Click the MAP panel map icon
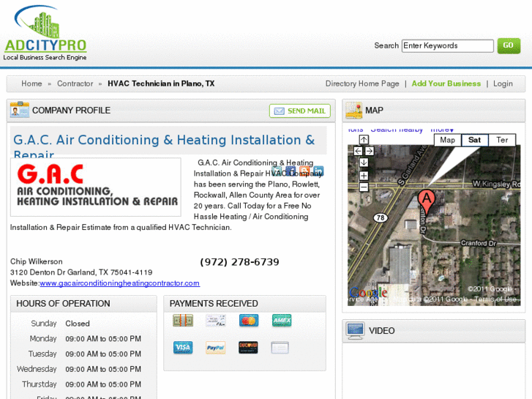The height and width of the screenshot is (399, 532). (x=353, y=110)
